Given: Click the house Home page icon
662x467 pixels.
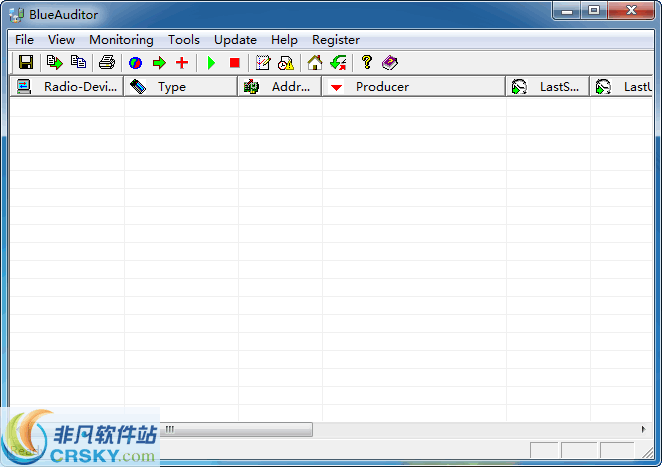Looking at the screenshot, I should pyautogui.click(x=315, y=63).
